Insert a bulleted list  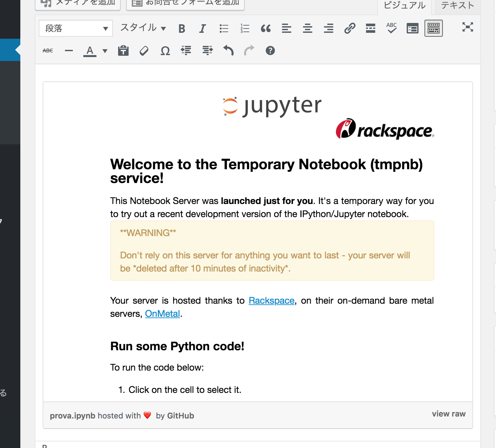[x=223, y=28]
